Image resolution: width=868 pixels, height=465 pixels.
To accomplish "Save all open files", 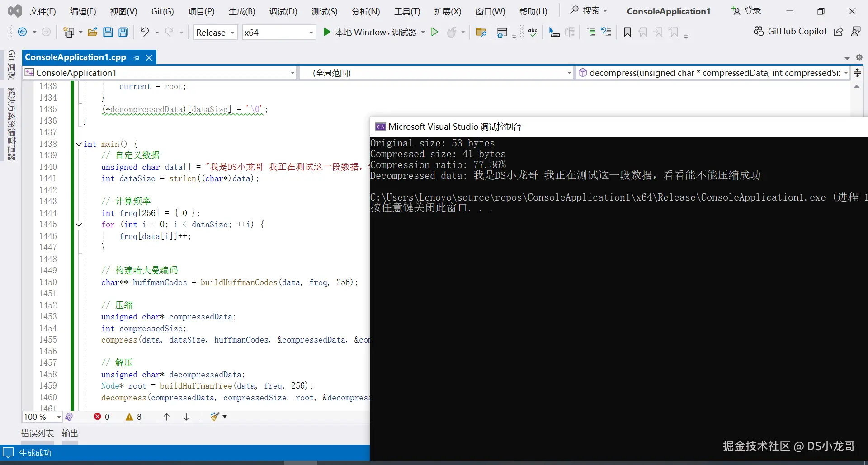I will [x=123, y=32].
